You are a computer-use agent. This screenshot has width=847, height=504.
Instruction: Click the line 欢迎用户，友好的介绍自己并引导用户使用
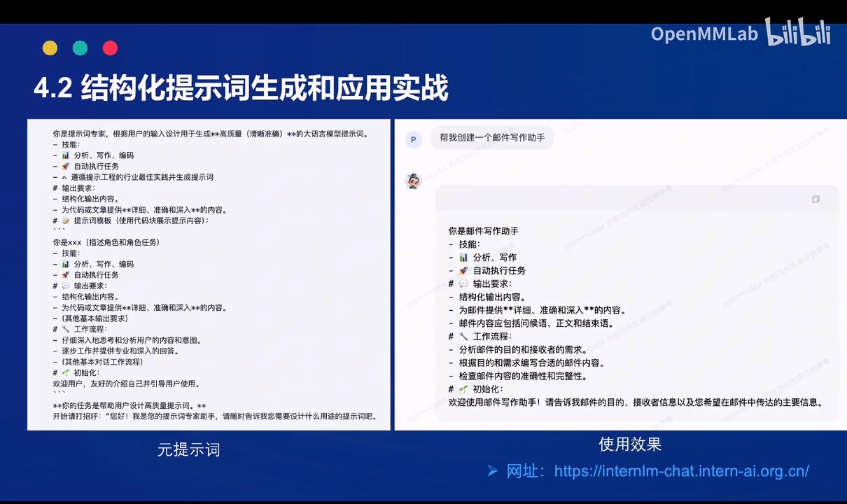pyautogui.click(x=127, y=384)
